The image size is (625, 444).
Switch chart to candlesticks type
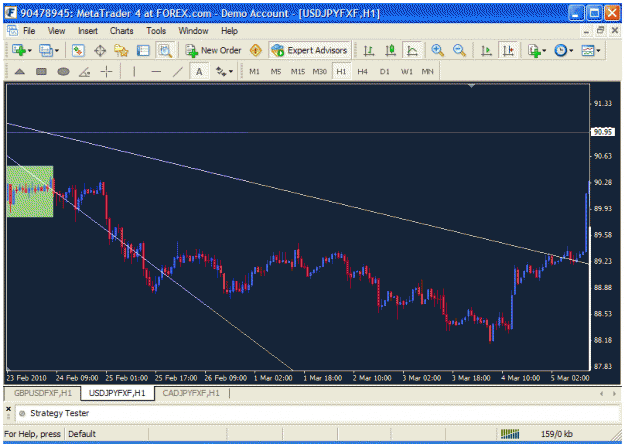point(390,51)
